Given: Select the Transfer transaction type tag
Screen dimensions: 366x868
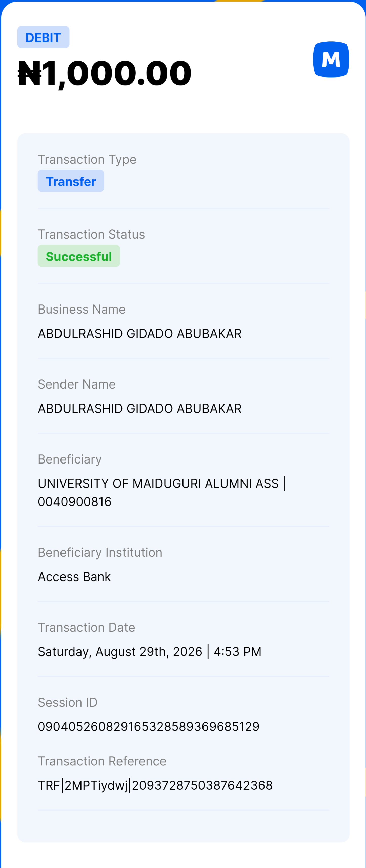Looking at the screenshot, I should point(71,181).
